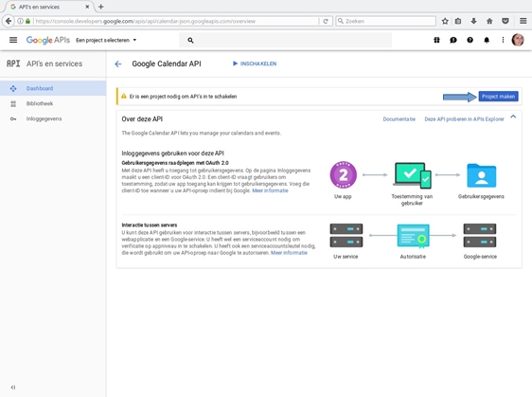Click 'Inloggegevens gebruiken voor deze API' heading
The height and width of the screenshot is (397, 532).
(172, 153)
